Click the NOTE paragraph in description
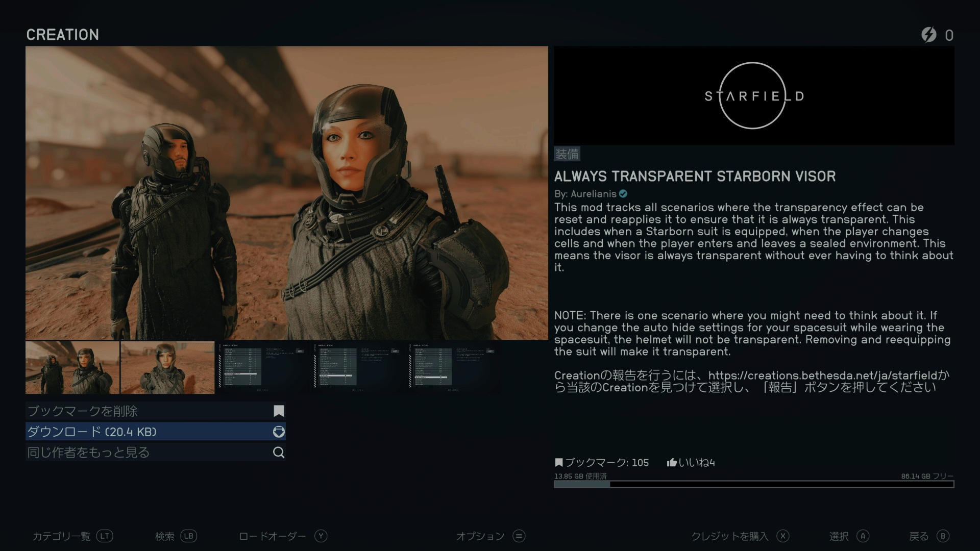 [752, 334]
